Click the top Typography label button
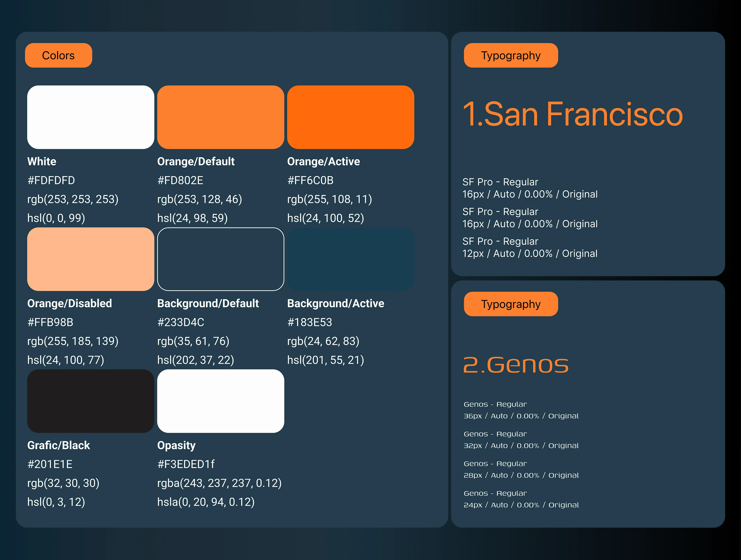Screen dimensions: 741x560 [511, 55]
